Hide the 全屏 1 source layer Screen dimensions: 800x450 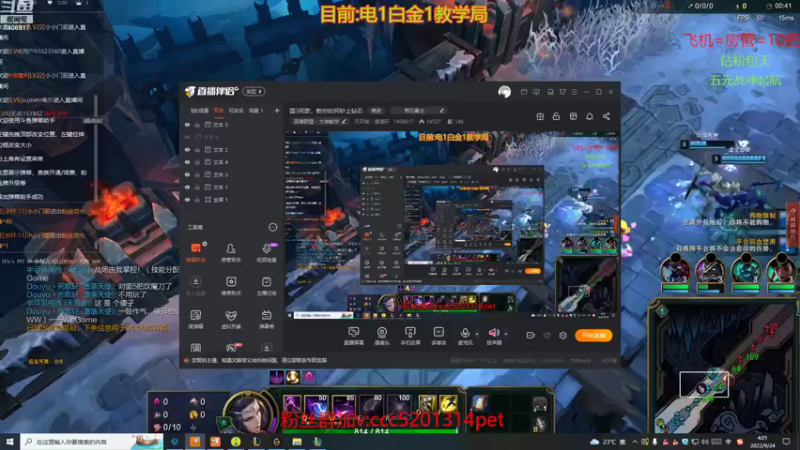point(187,199)
